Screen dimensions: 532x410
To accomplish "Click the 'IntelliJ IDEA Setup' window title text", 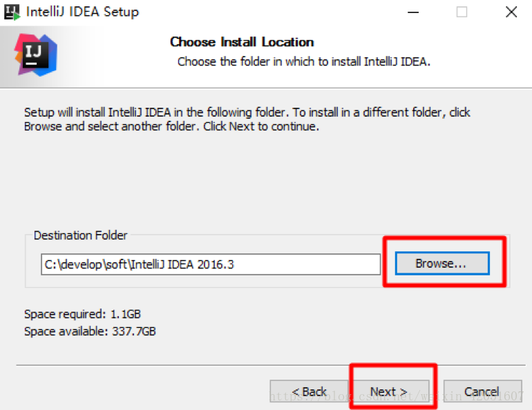I will 82,12.
